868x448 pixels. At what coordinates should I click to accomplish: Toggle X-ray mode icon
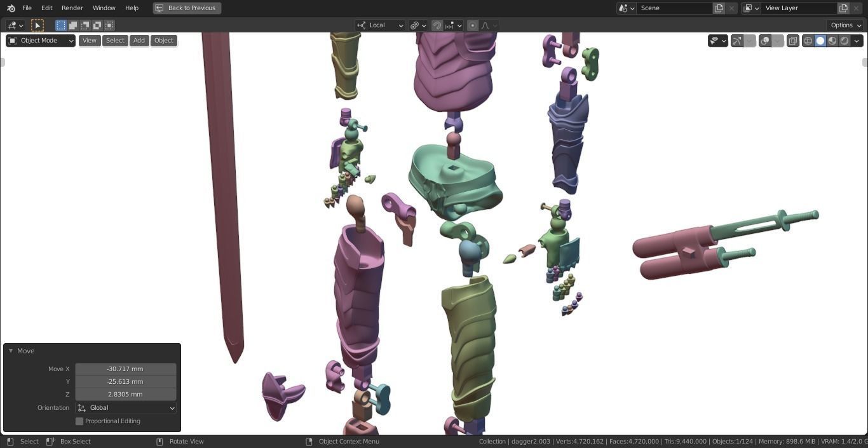[793, 41]
